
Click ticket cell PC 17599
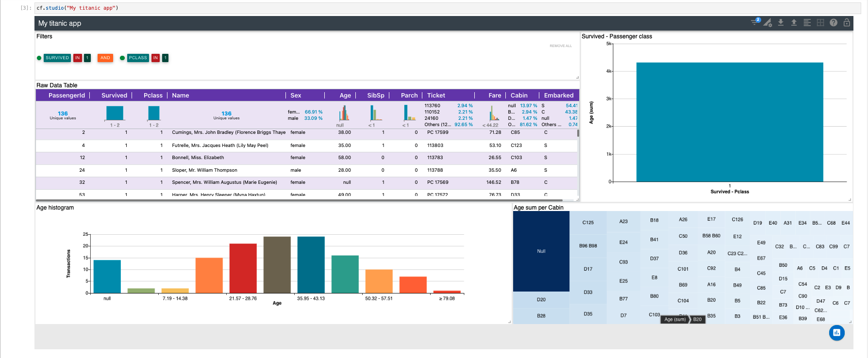coord(437,132)
